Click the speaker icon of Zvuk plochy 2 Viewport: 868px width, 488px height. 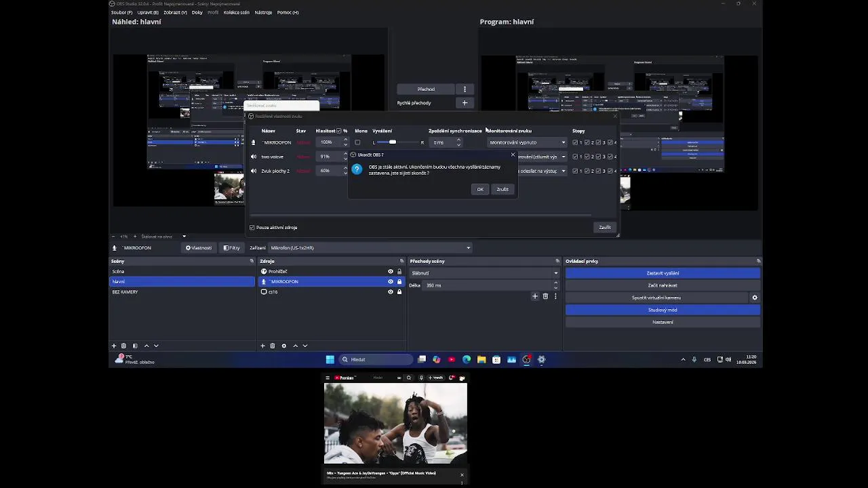tap(254, 171)
